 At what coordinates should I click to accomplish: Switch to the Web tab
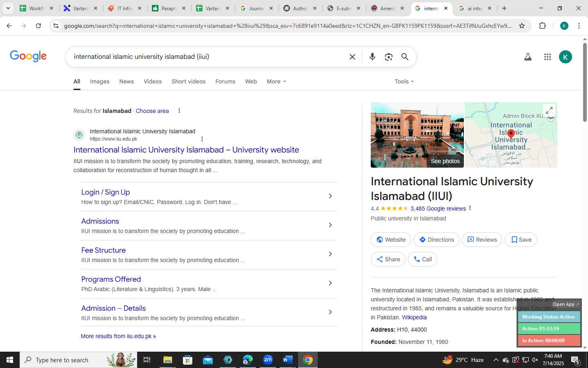pos(251,81)
